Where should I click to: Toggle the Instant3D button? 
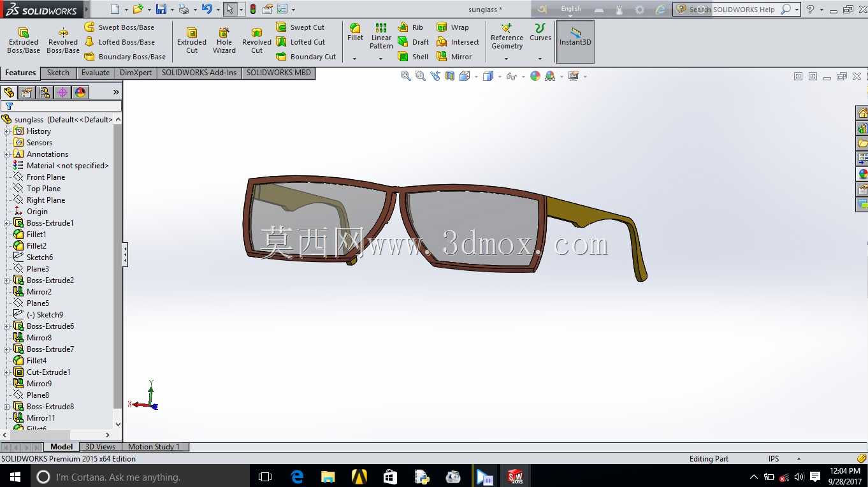coord(575,41)
